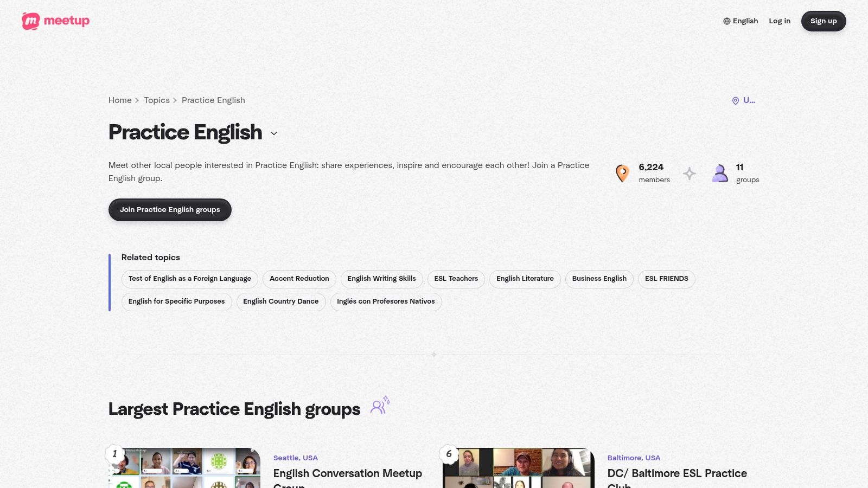Screen dimensions: 868x488
Task: Click the orange map pin members icon
Action: click(622, 173)
